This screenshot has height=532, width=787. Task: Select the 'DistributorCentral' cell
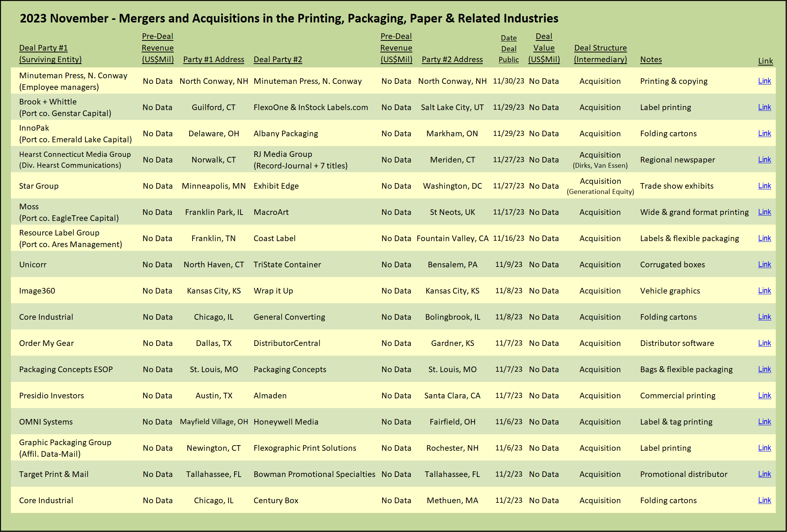[x=287, y=343]
